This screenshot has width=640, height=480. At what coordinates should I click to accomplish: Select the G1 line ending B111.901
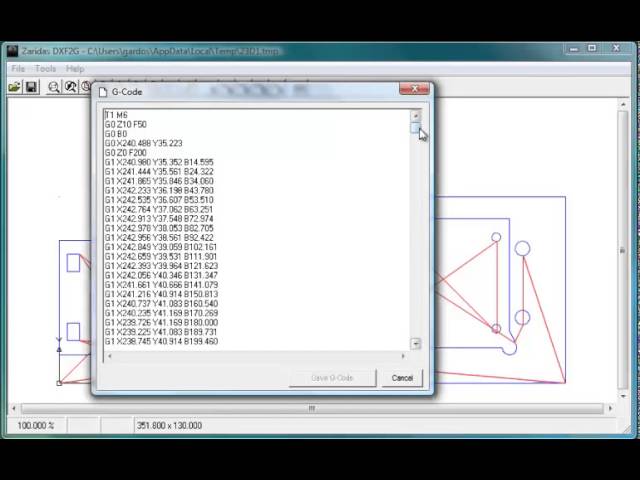(161, 256)
